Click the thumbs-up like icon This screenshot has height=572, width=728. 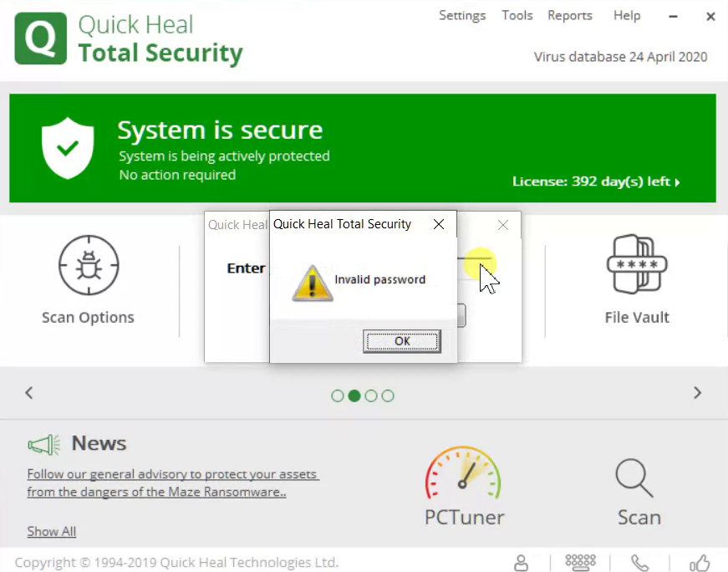tap(700, 563)
